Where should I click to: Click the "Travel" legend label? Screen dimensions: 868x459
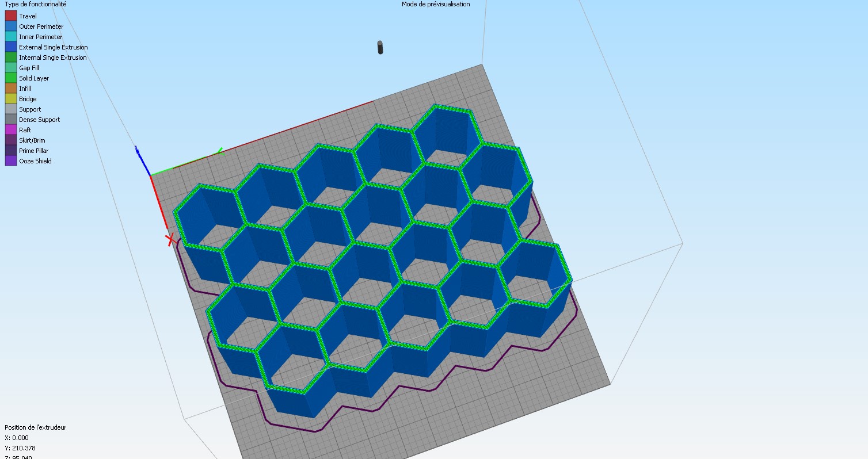point(28,16)
